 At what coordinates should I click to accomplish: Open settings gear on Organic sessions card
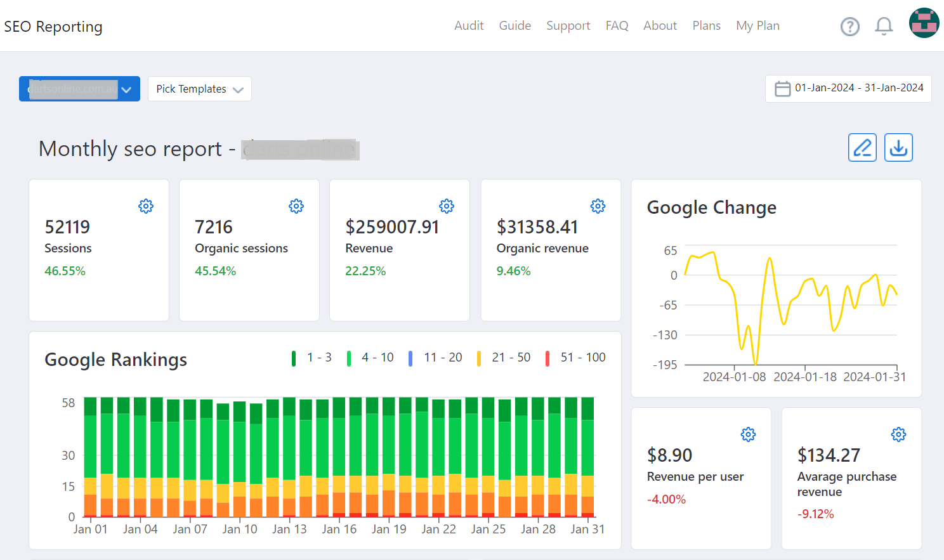[x=296, y=206]
